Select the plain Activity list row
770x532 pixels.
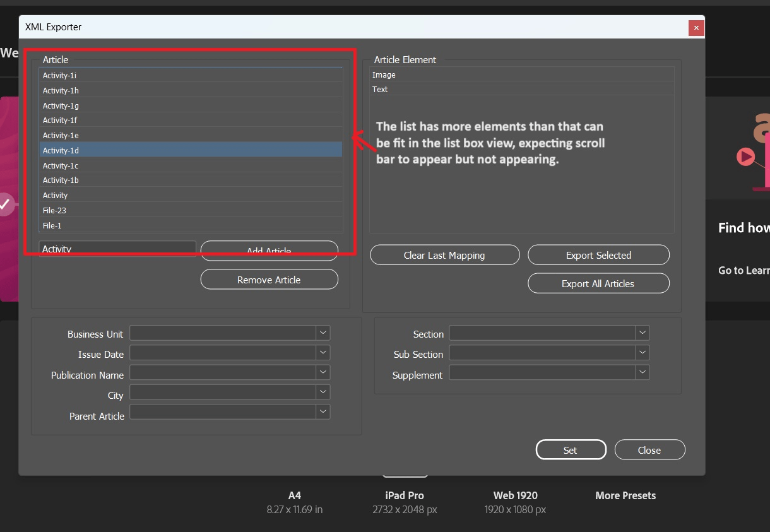(191, 195)
